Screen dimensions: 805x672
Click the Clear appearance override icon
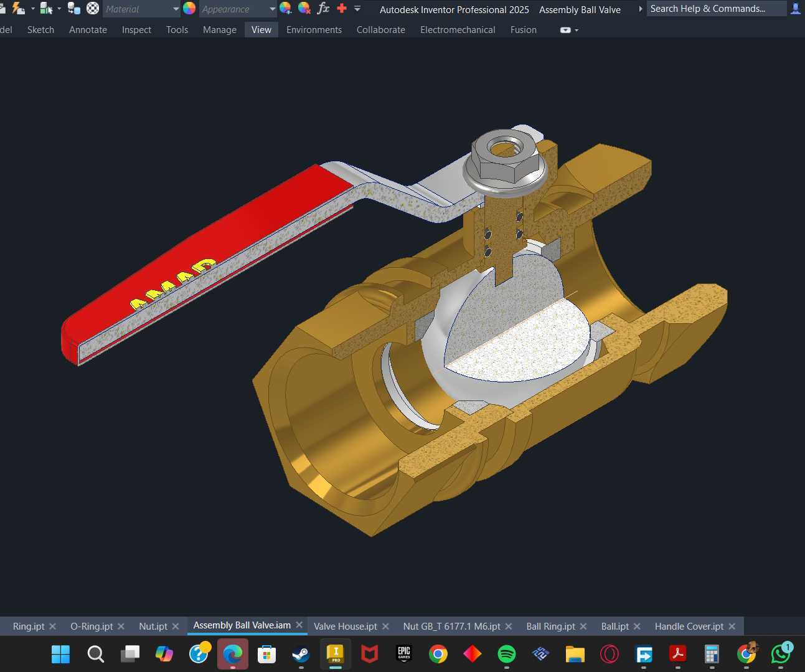click(x=304, y=8)
